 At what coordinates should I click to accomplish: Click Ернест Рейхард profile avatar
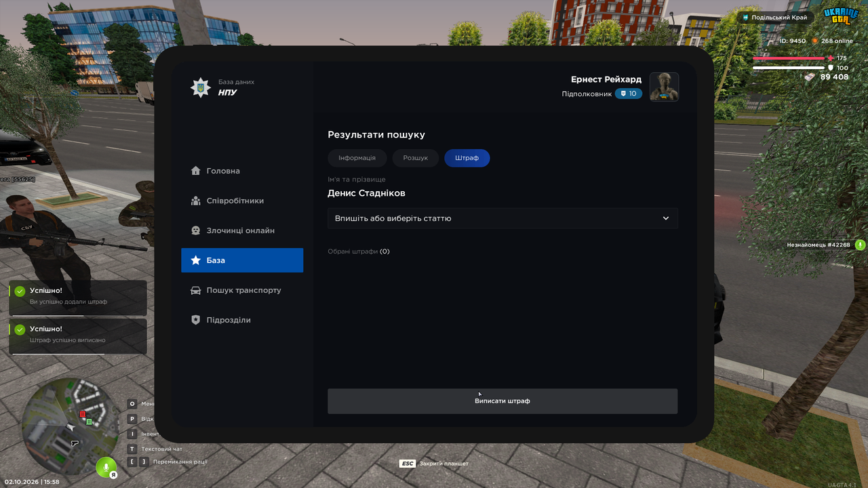point(665,87)
